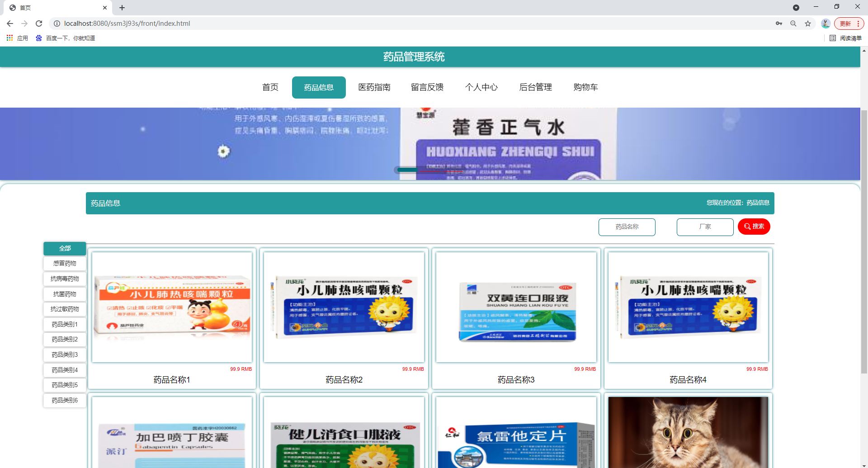The width and height of the screenshot is (868, 468).
Task: Filter by 药品类别3 category
Action: (65, 355)
